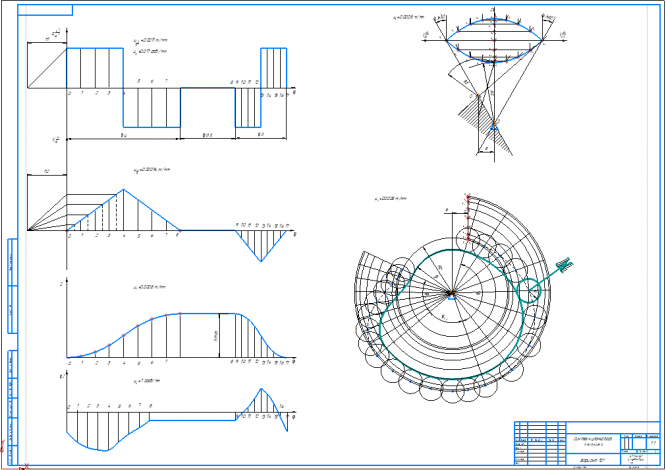
Task: Click the peak of the triangular velocity graph
Action: click(x=123, y=189)
